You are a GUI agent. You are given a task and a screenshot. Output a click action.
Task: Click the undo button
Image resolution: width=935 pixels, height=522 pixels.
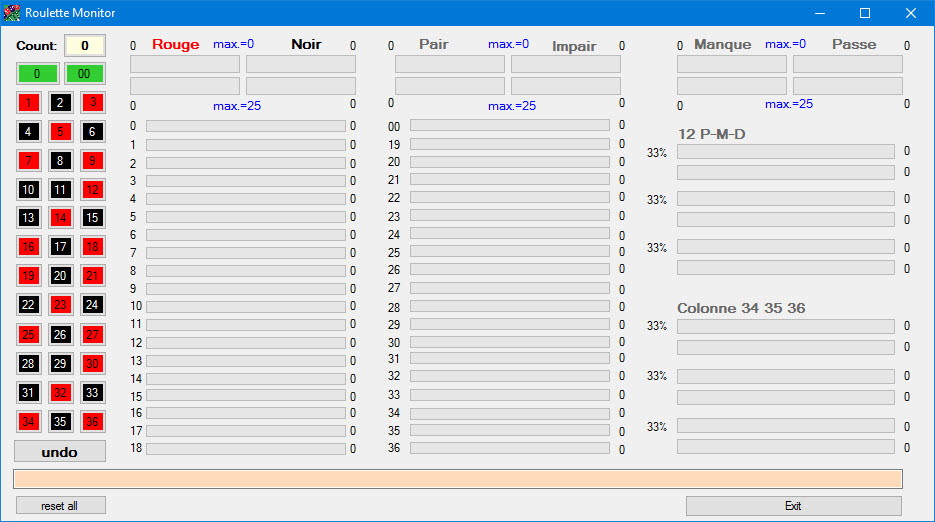coord(60,452)
